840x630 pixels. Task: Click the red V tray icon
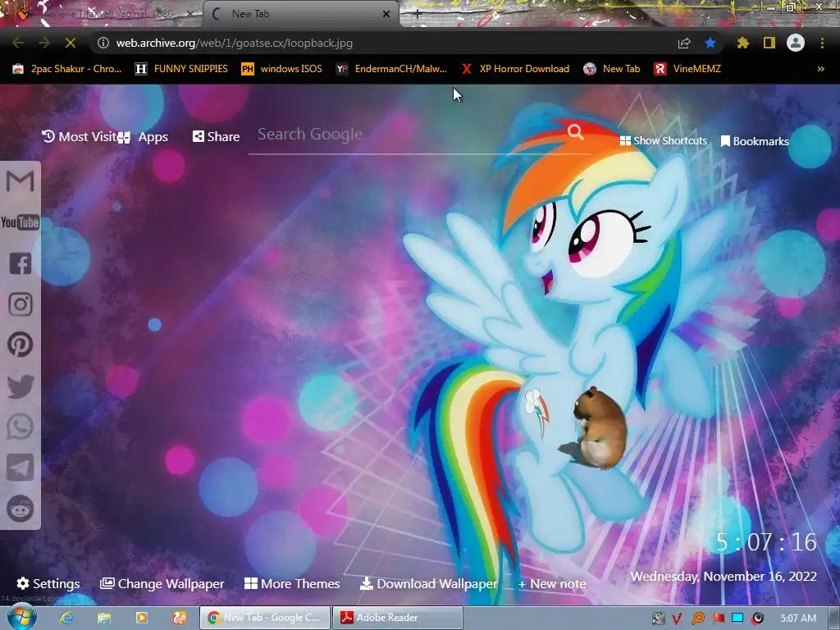point(677,619)
